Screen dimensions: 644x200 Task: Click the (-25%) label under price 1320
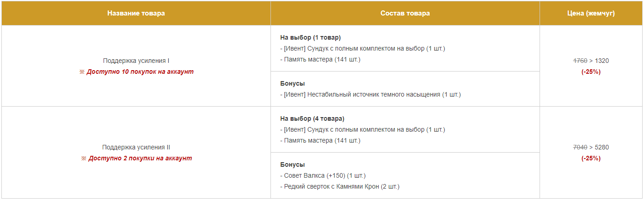point(591,72)
